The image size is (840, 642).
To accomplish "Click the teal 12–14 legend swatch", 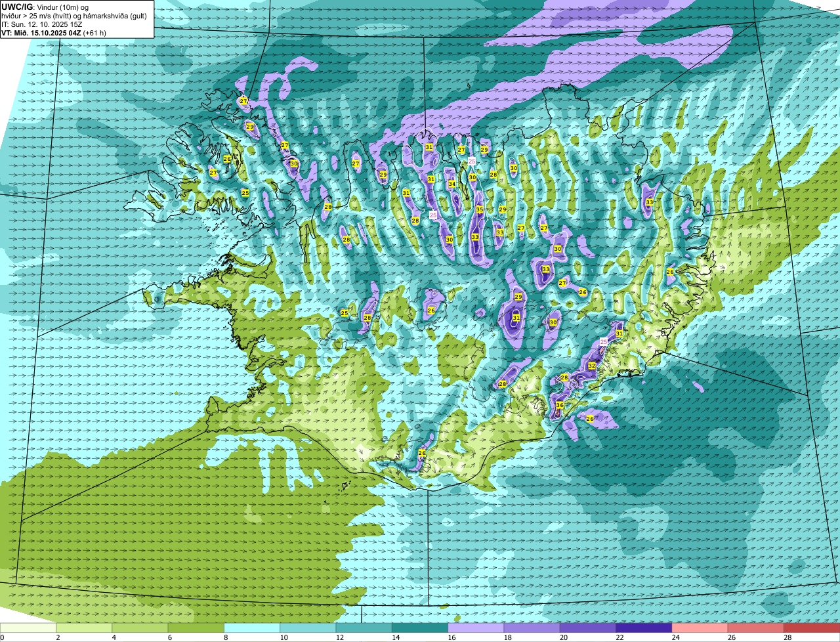I will tap(364, 628).
